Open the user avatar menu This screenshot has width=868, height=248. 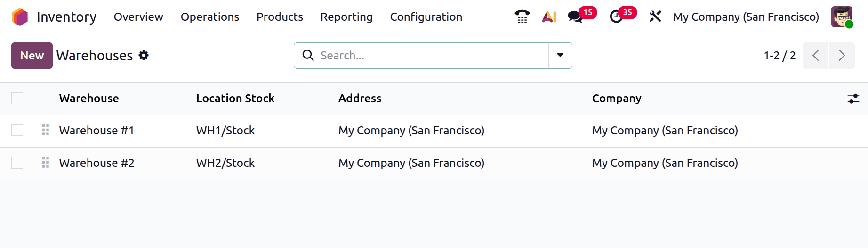click(842, 17)
